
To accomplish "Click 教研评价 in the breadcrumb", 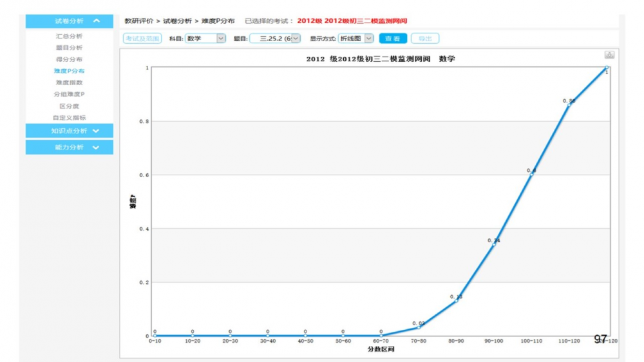I will coord(138,21).
